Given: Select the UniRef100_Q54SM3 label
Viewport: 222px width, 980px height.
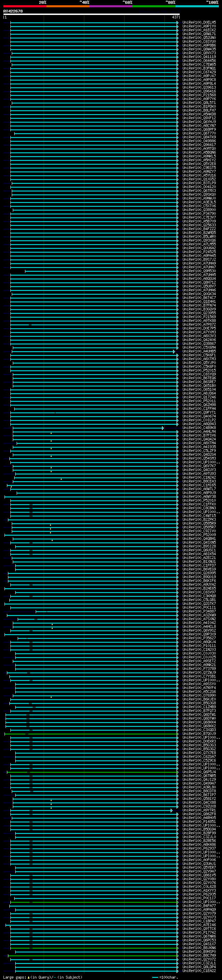Looking at the screenshot, I should [199, 459].
